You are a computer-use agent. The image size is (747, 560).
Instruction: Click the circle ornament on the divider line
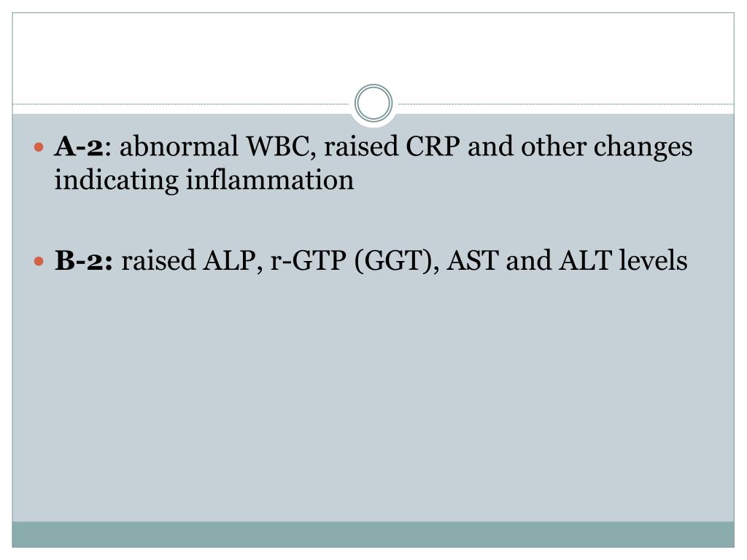click(373, 103)
